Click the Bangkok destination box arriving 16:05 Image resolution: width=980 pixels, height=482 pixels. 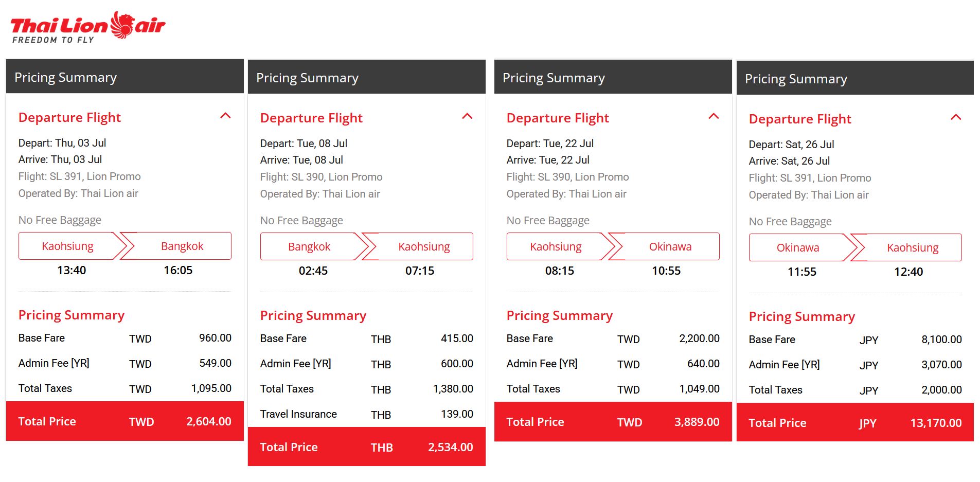coord(182,246)
